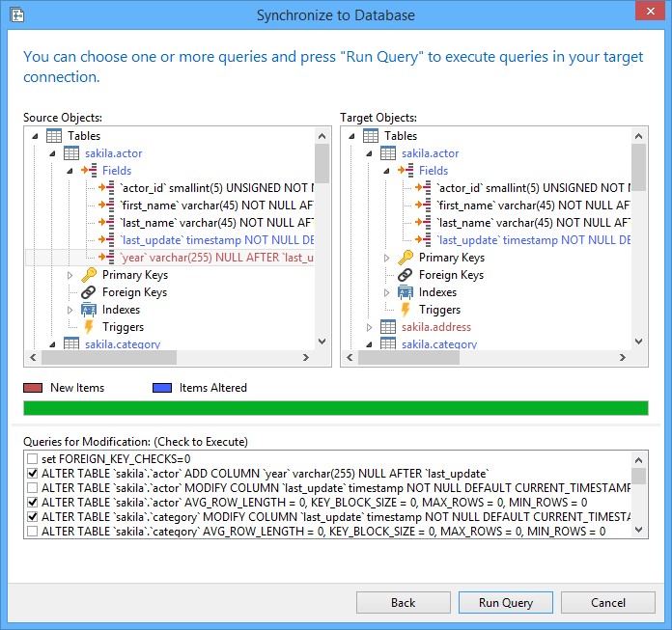Click the Primary Keys key icon in Source Objects

pyautogui.click(x=89, y=275)
